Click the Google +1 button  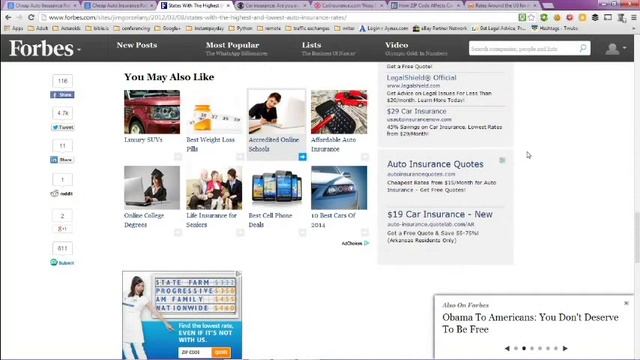pos(62,229)
